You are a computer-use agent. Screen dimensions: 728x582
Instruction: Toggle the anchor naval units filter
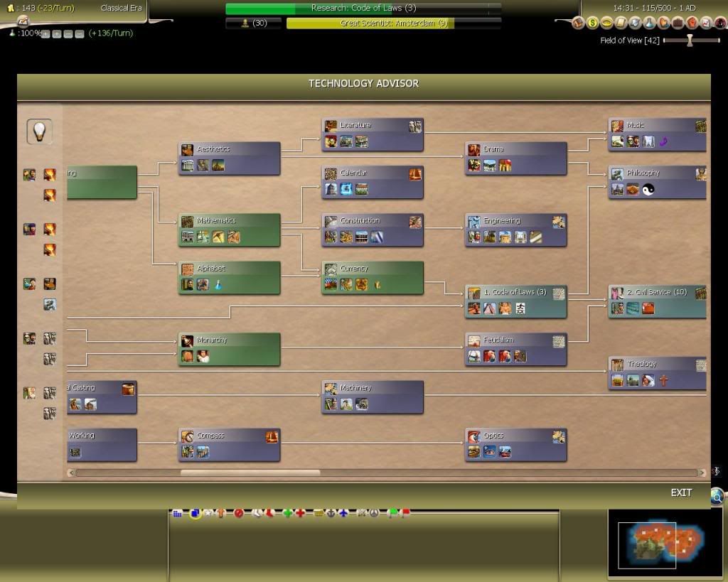(x=330, y=513)
